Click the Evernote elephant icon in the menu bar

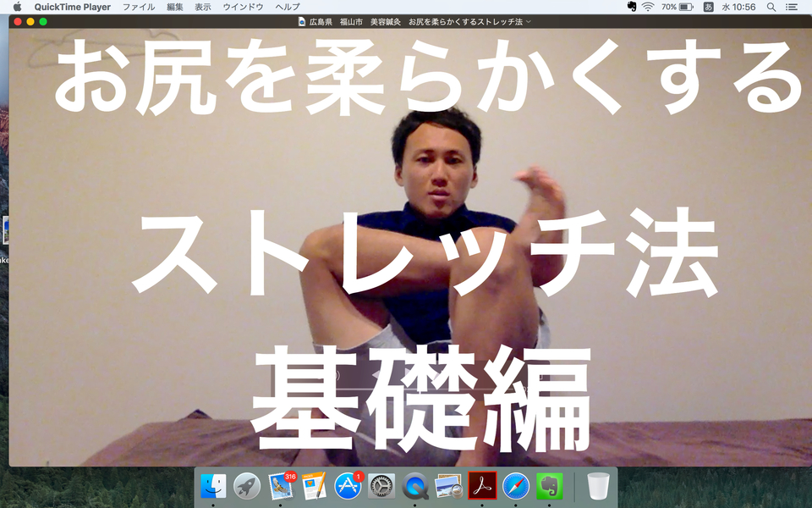(631, 7)
